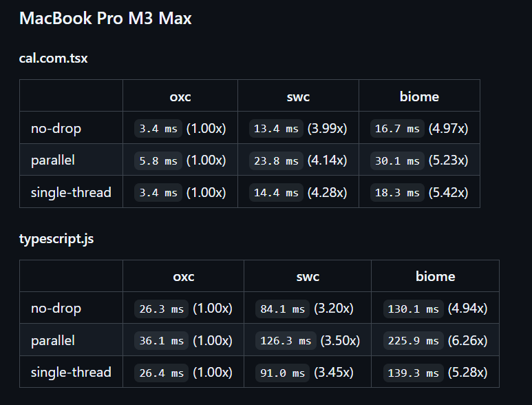Click the 18.3 ms biome single-thread value

pyautogui.click(x=397, y=192)
